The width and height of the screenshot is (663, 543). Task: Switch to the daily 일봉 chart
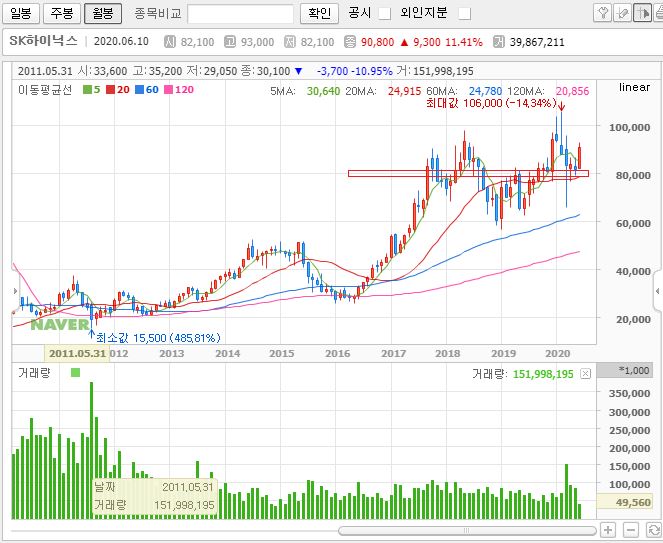pyautogui.click(x=21, y=13)
